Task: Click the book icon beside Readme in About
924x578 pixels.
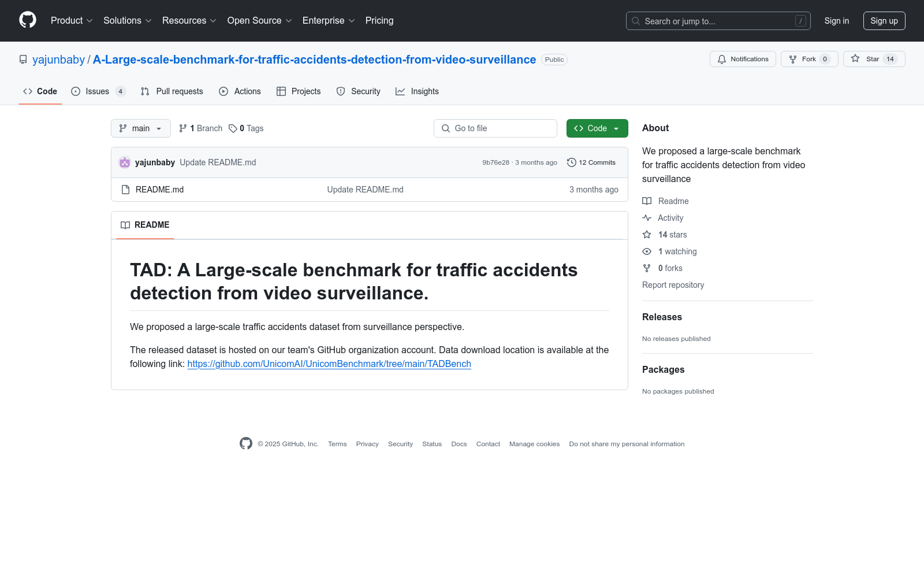Action: 647,201
